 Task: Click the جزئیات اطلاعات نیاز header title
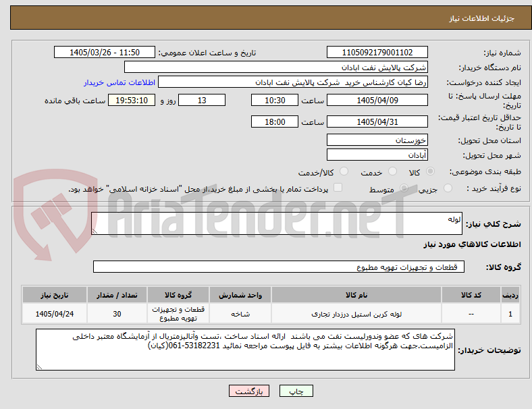[x=482, y=18]
